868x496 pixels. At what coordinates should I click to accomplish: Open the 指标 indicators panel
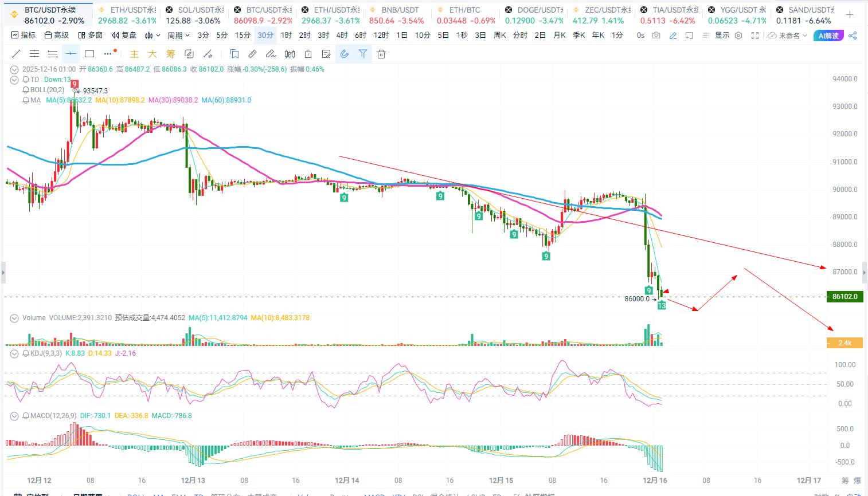(x=24, y=36)
